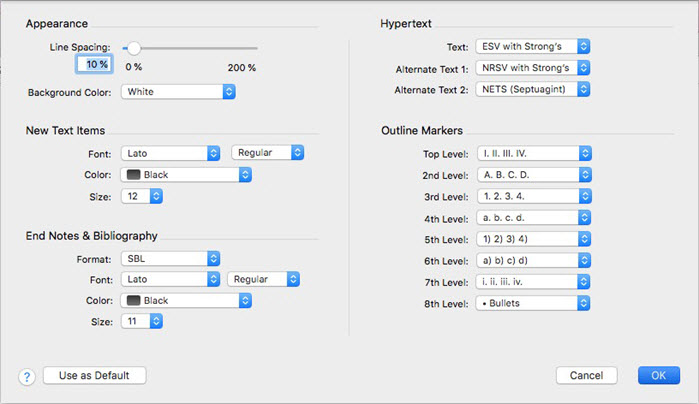Open the Background Color dropdown
This screenshot has width=699, height=404.
tap(178, 92)
